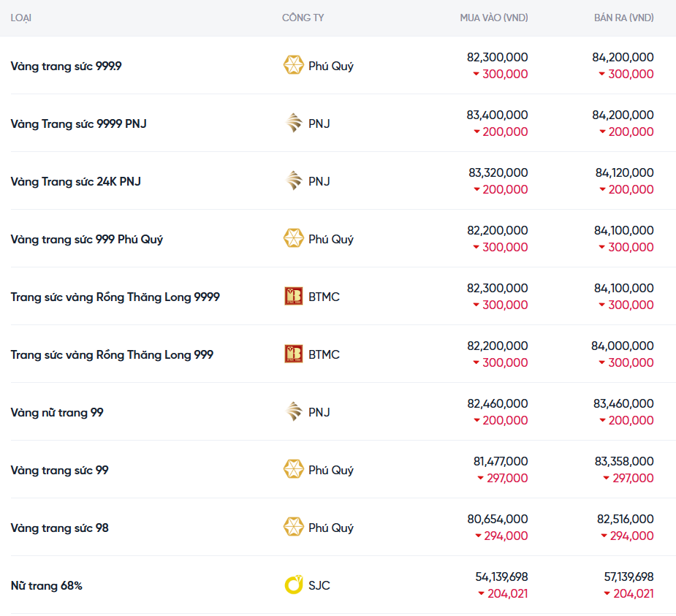The height and width of the screenshot is (616, 676).
Task: Click PNJ logo in Vàng nữ trang 99 row
Action: click(x=294, y=411)
